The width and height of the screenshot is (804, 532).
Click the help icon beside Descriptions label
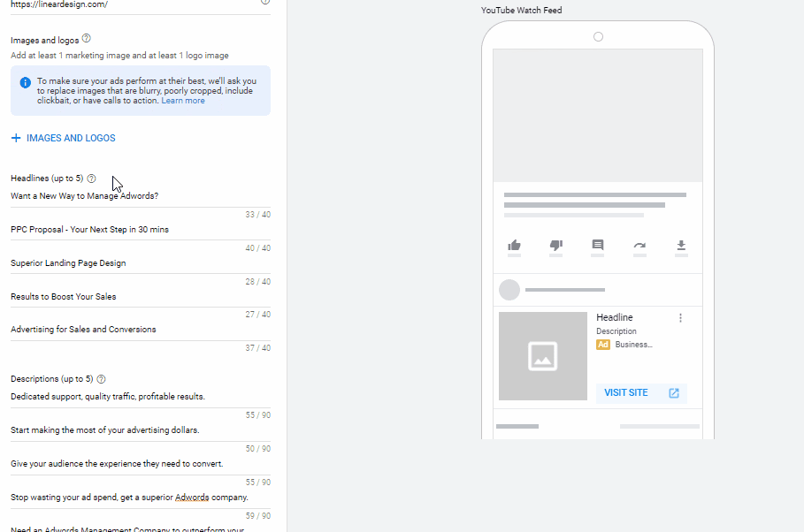[102, 379]
